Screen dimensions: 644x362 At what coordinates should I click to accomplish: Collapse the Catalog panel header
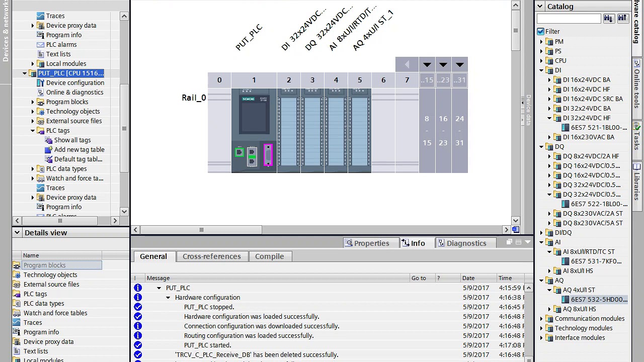click(x=540, y=6)
